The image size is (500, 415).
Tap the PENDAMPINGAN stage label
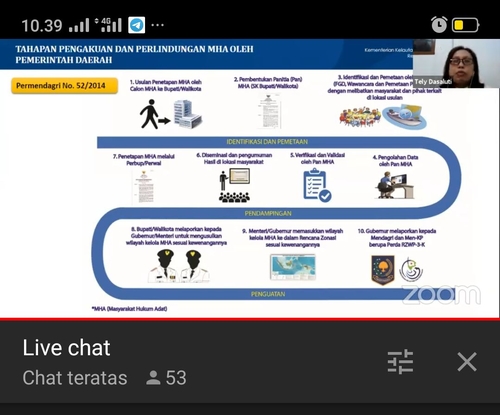(268, 213)
